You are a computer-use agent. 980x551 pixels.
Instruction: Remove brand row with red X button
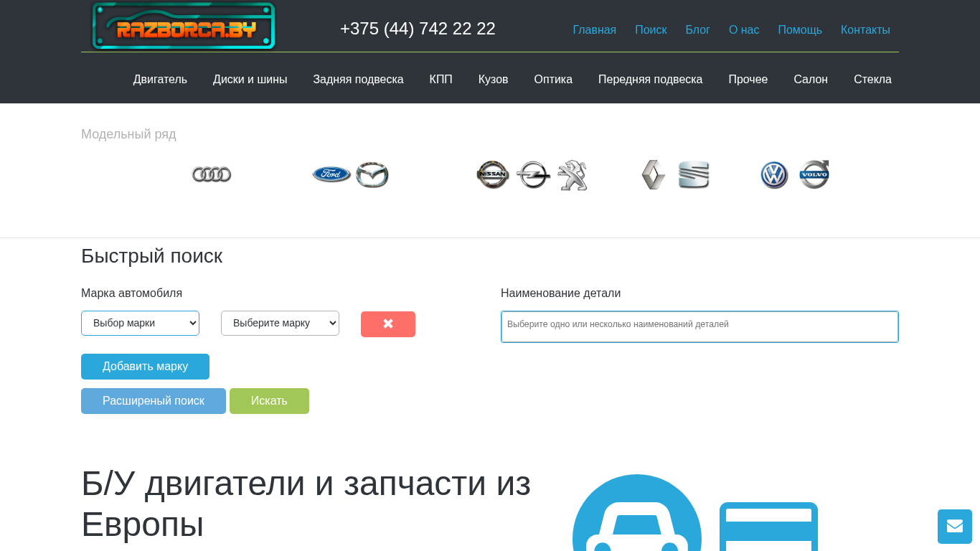388,324
